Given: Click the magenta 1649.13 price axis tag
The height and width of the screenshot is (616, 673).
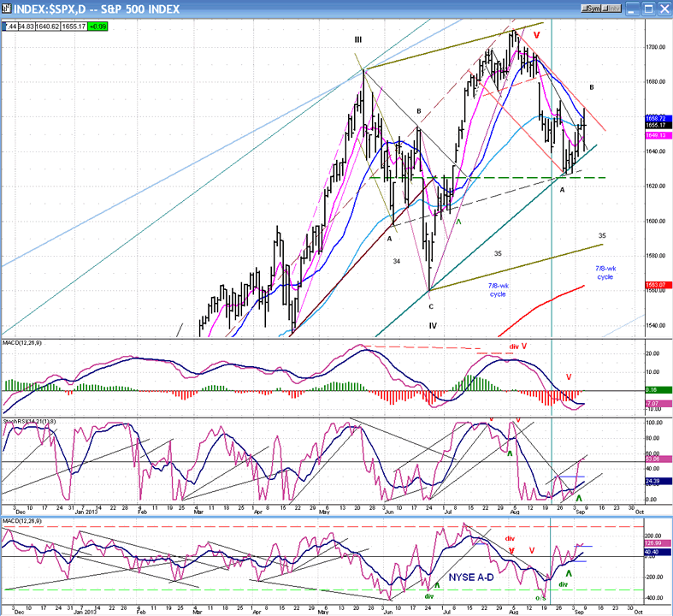Looking at the screenshot, I should point(658,135).
